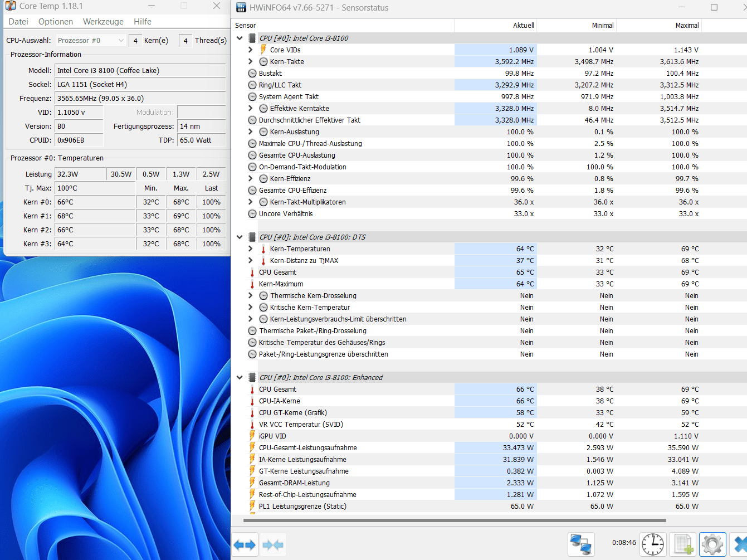The width and height of the screenshot is (747, 560).
Task: Click the Frequenz field showing 3565.65MHz
Action: pyautogui.click(x=140, y=98)
